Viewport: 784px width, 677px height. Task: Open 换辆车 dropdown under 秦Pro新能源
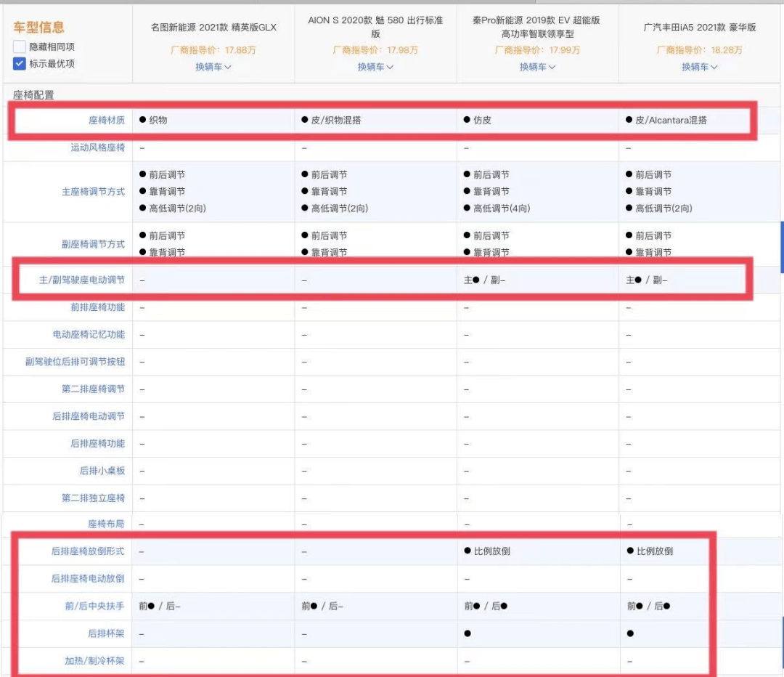537,67
